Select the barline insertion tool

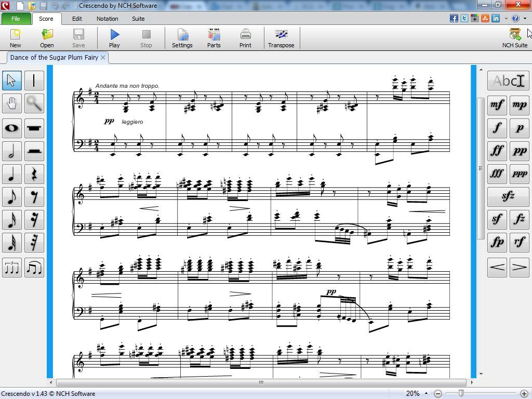click(34, 81)
